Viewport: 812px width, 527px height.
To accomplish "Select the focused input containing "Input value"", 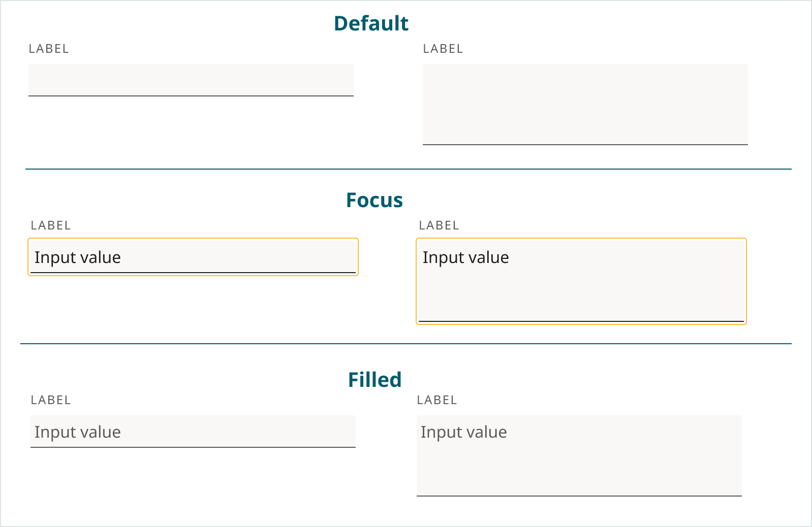I will (193, 257).
